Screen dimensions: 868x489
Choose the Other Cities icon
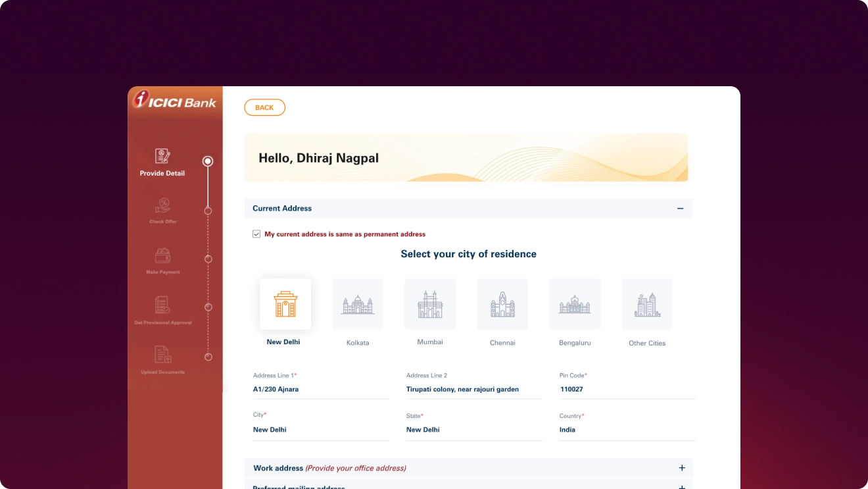click(x=647, y=304)
